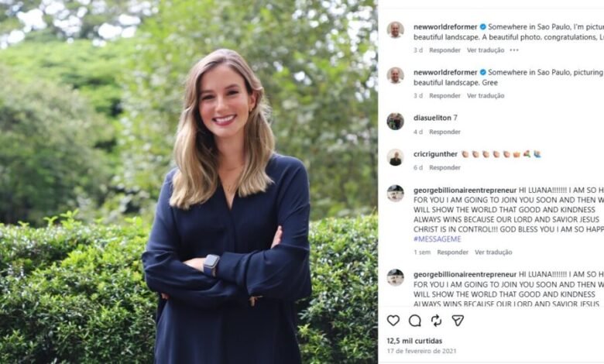The width and height of the screenshot is (604, 364).
Task: Open first georgebillionaireentrepreneur avatar
Action: [395, 194]
